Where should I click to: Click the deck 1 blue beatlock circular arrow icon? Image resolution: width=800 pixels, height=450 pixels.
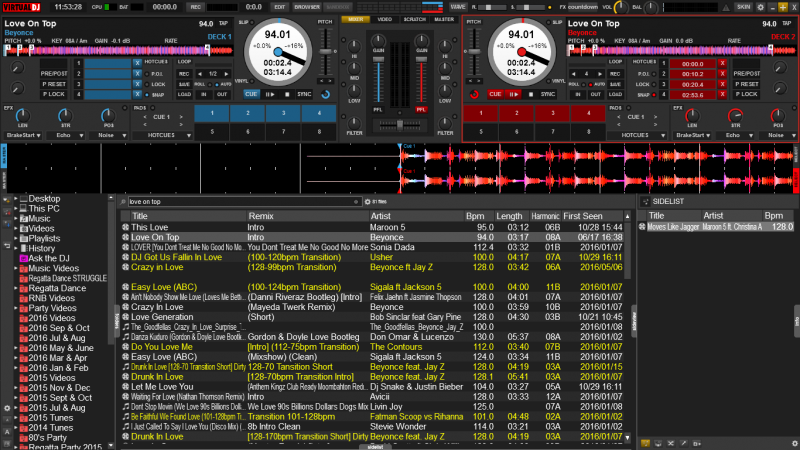pos(326,94)
